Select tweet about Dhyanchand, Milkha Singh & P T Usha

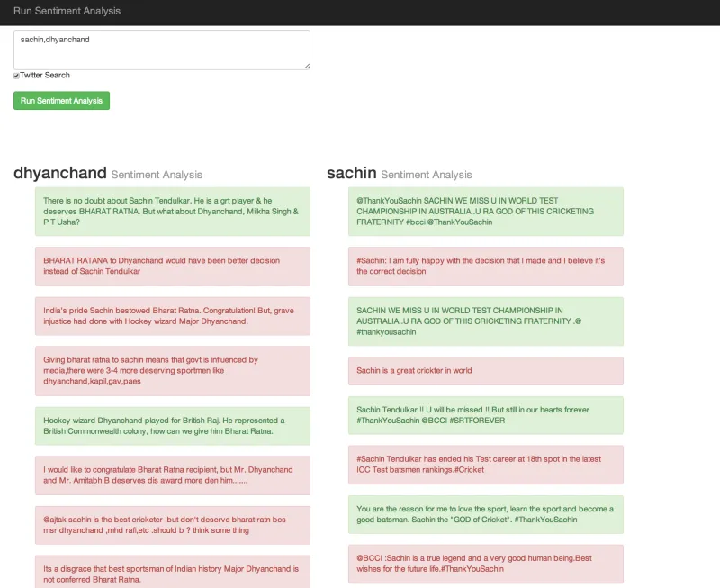coord(173,211)
